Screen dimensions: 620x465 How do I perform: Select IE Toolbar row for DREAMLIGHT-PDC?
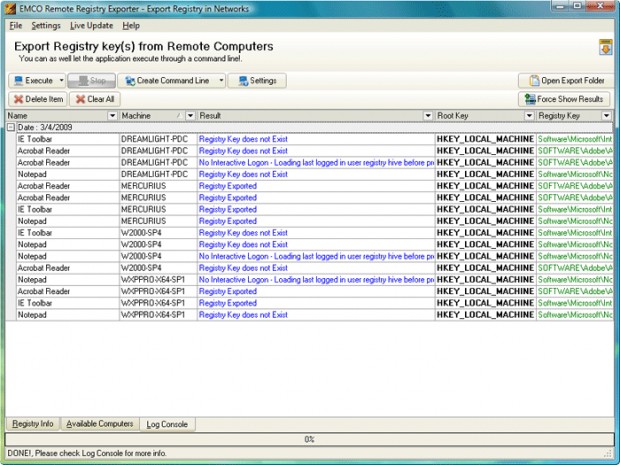click(x=315, y=139)
